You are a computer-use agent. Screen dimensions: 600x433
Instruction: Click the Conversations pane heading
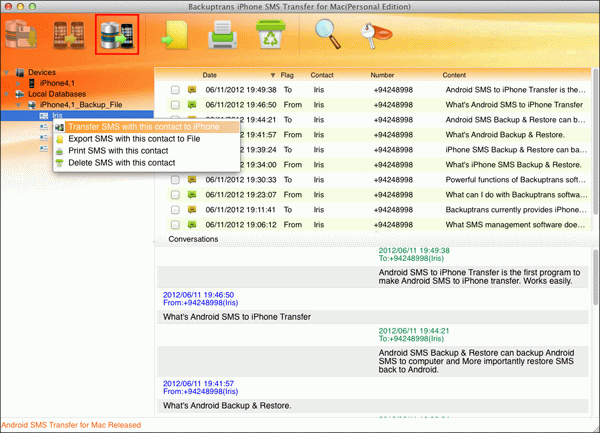click(193, 239)
